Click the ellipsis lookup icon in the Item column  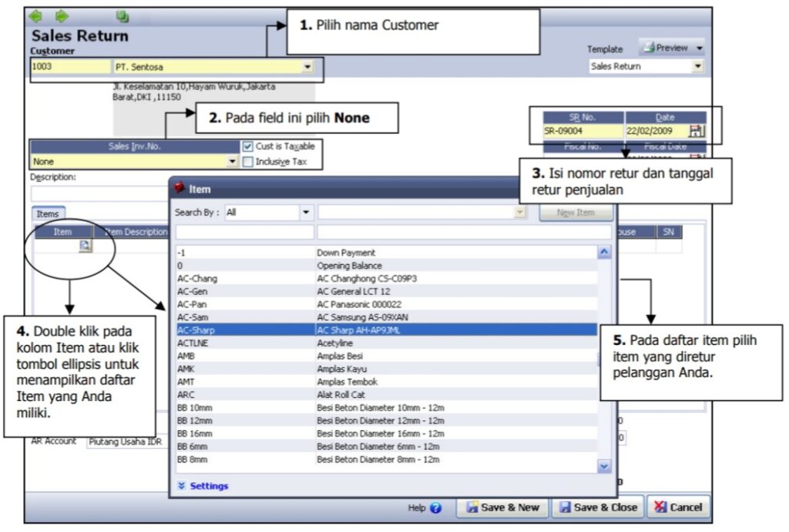pos(85,246)
